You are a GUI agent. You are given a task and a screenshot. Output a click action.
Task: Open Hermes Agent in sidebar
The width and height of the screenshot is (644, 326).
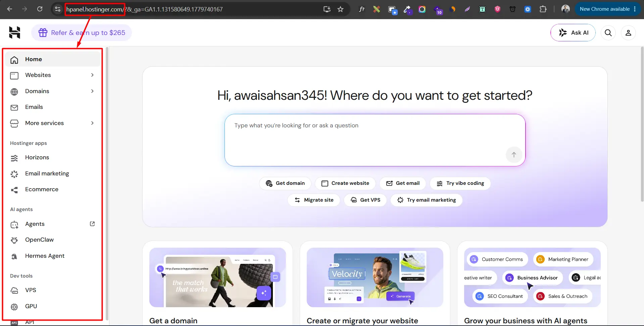pyautogui.click(x=53, y=256)
